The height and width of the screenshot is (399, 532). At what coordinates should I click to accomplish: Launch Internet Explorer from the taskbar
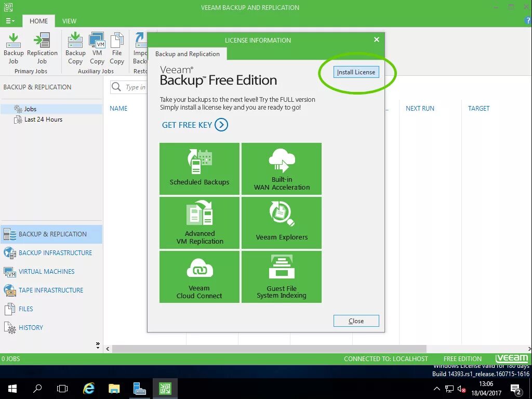coord(88,389)
